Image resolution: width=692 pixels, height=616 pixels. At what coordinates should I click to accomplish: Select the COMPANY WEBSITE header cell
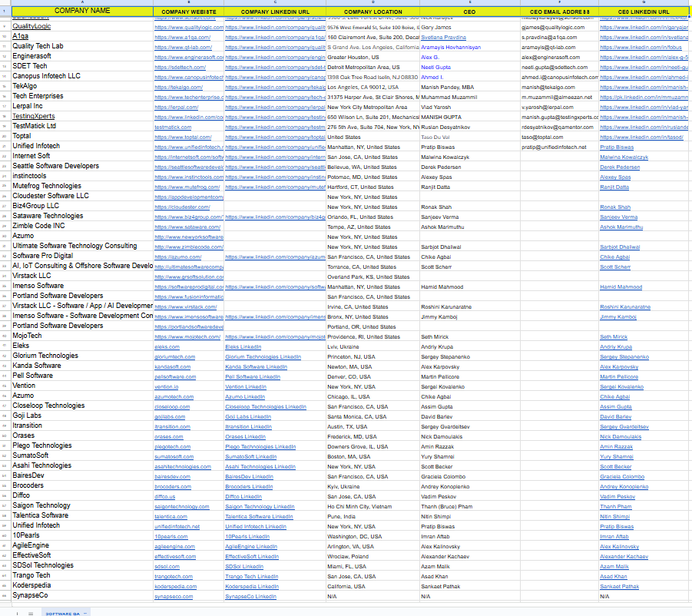click(x=188, y=12)
